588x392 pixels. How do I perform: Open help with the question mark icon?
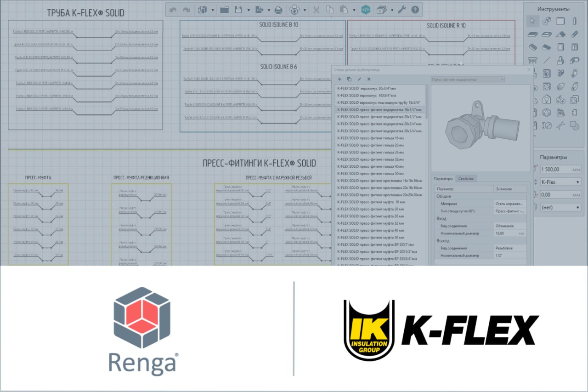414,9
